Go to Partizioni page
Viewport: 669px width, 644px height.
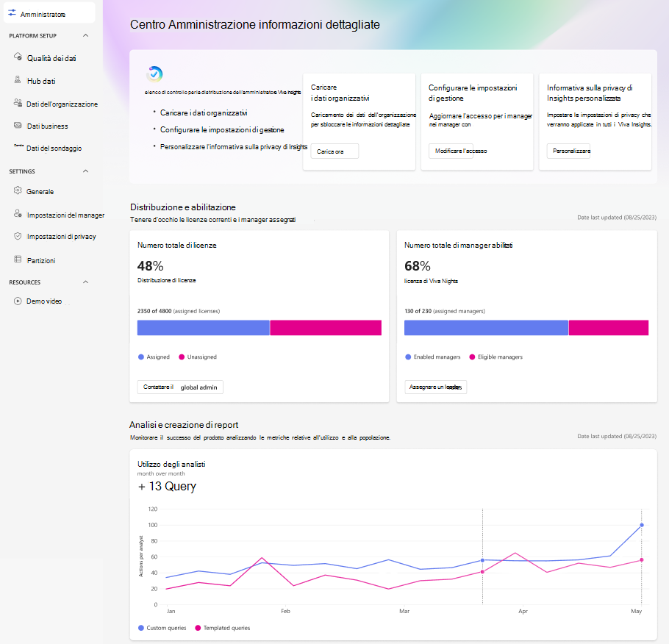41,261
